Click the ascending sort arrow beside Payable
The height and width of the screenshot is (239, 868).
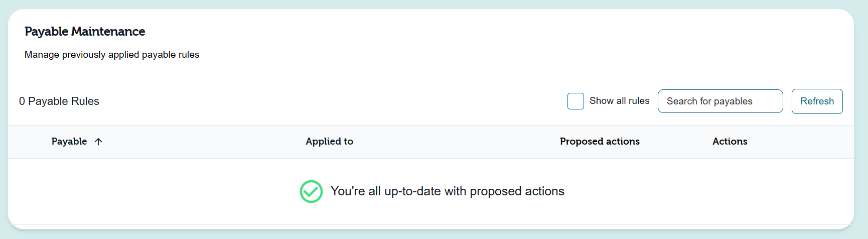pyautogui.click(x=98, y=142)
